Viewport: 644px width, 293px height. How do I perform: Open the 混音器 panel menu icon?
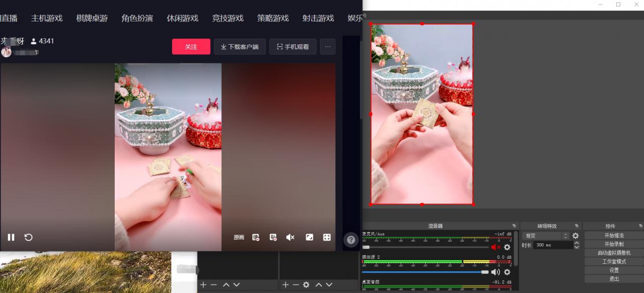tap(514, 225)
